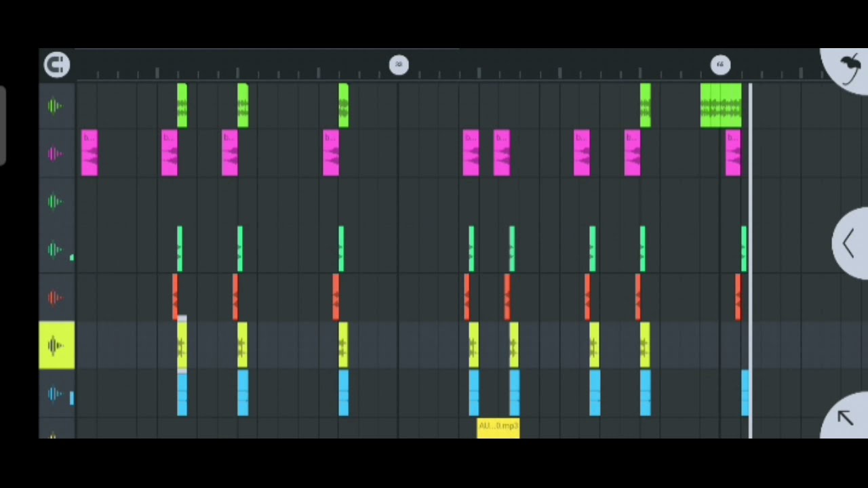This screenshot has width=868, height=488.
Task: Select the timeline marker in the ruler's middle
Action: coord(399,65)
